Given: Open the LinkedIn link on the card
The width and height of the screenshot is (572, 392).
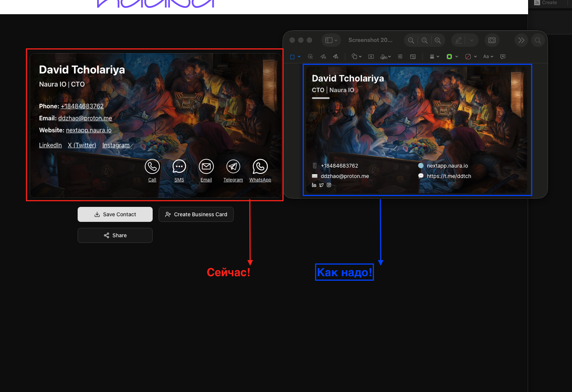Looking at the screenshot, I should pos(50,145).
